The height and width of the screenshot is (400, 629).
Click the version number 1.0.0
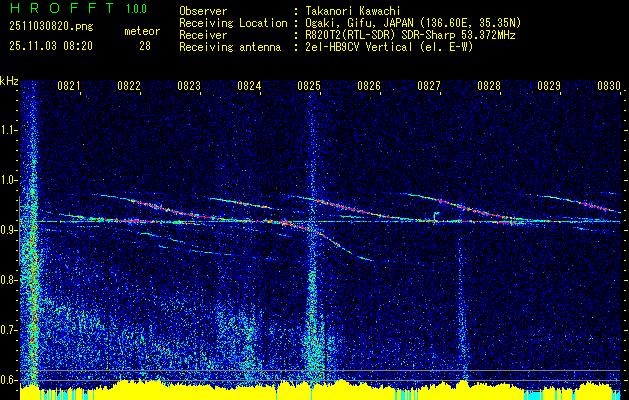(x=136, y=9)
